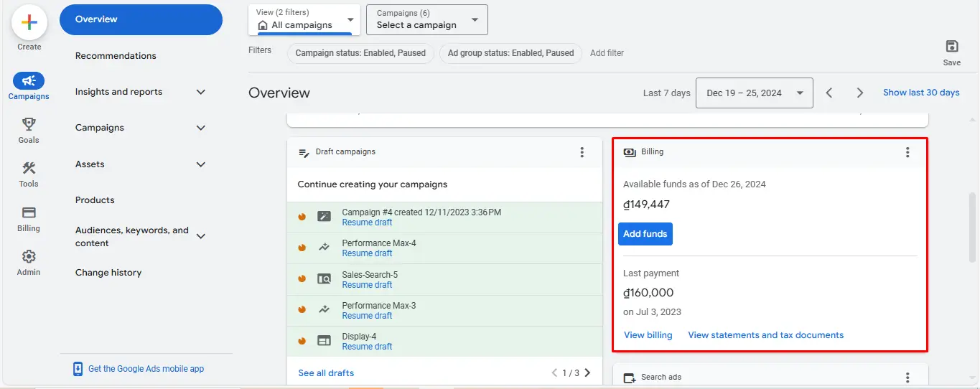Click the orange status icon for Display-4
The width and height of the screenshot is (980, 389).
302,340
